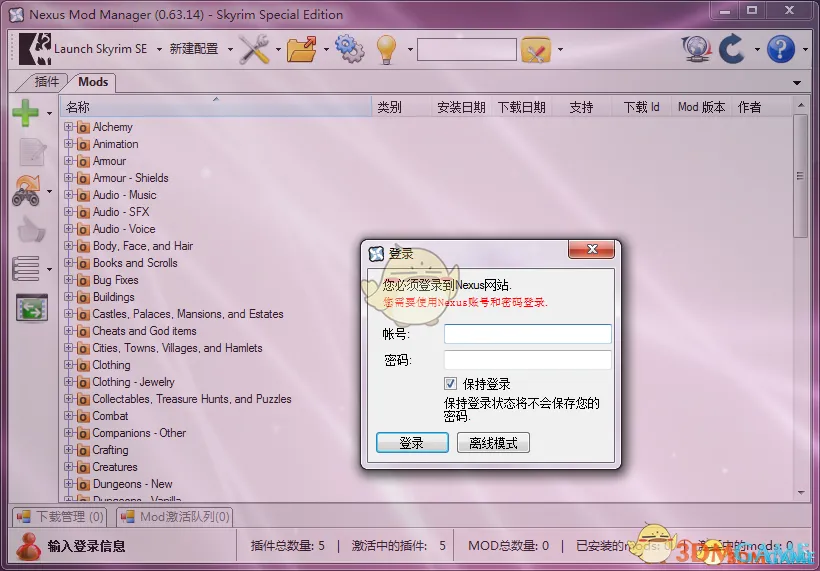Click the blue question mark help icon
This screenshot has width=820, height=571.
point(780,48)
